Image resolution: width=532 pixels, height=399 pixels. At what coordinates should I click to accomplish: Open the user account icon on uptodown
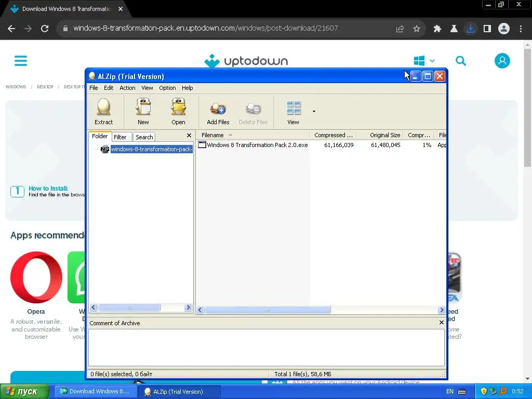coord(502,61)
